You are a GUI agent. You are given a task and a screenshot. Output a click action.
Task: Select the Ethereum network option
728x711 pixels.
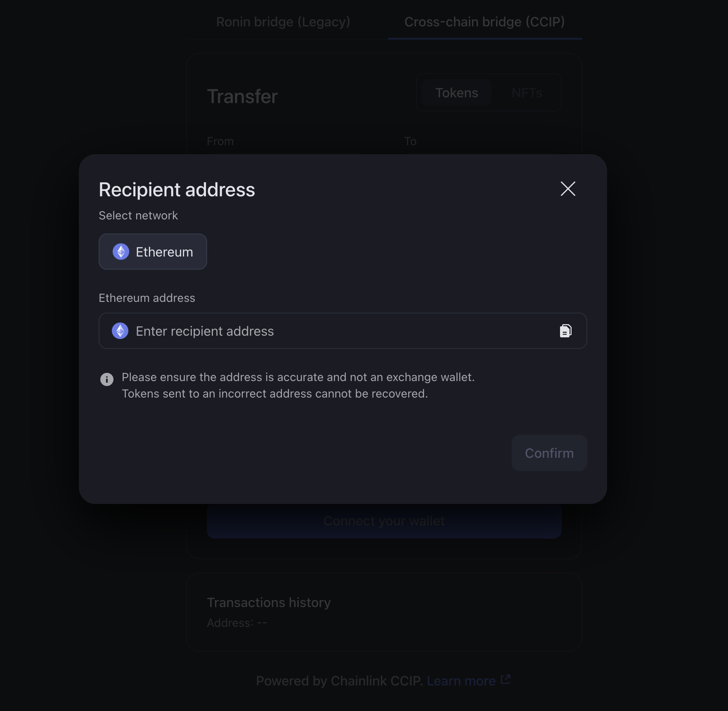153,252
